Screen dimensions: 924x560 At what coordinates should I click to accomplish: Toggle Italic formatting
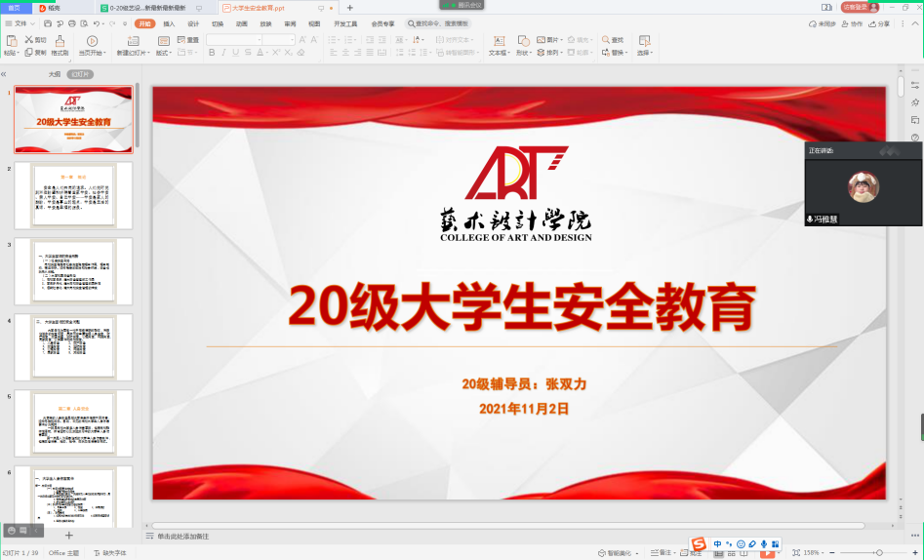[x=223, y=53]
